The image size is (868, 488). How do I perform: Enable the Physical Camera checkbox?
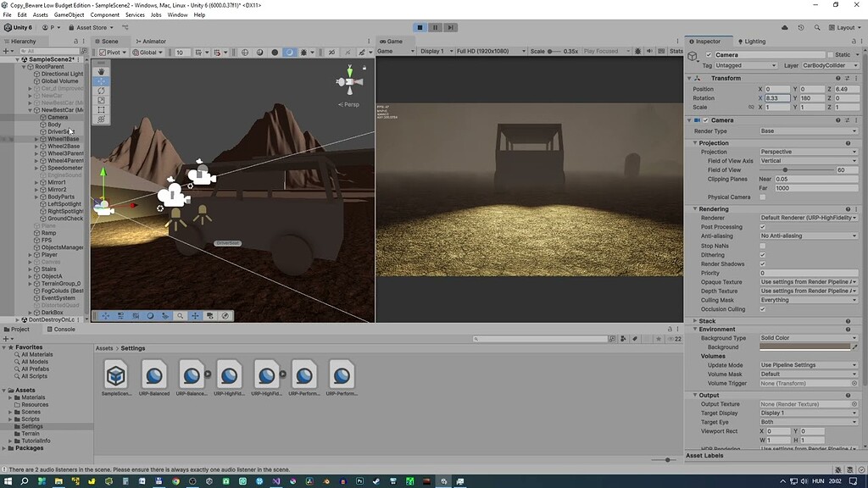click(763, 196)
